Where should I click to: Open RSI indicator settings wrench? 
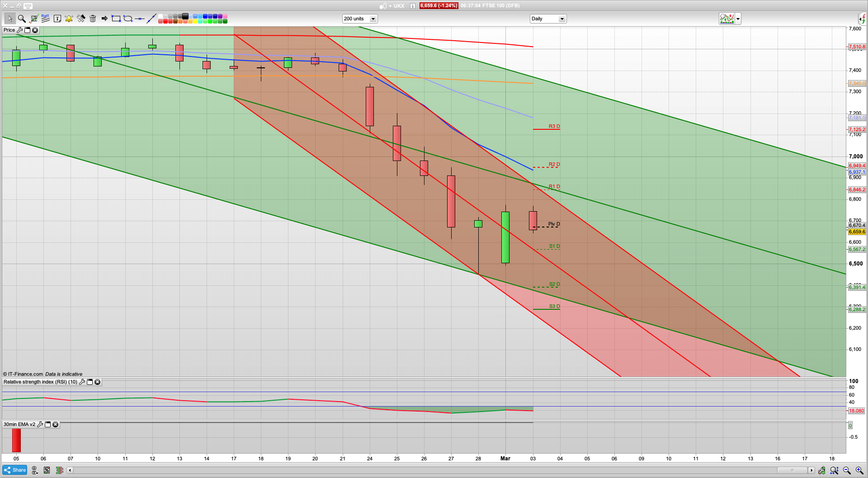tap(82, 382)
